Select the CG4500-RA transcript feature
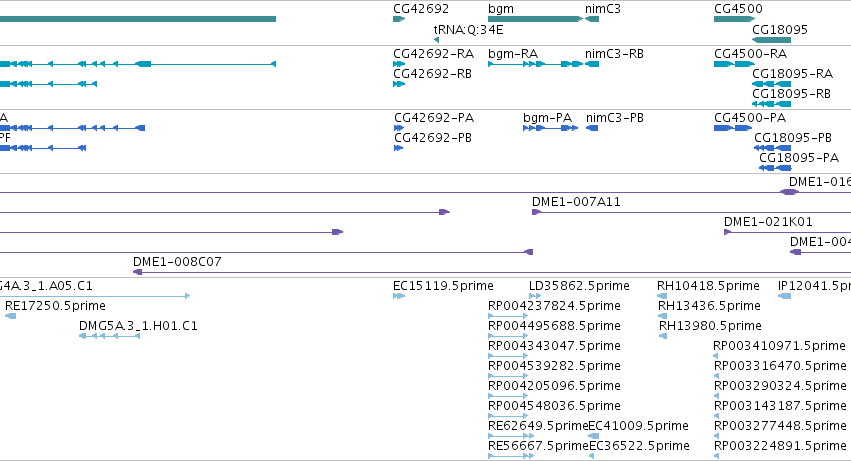The image size is (851, 461). pyautogui.click(x=734, y=64)
